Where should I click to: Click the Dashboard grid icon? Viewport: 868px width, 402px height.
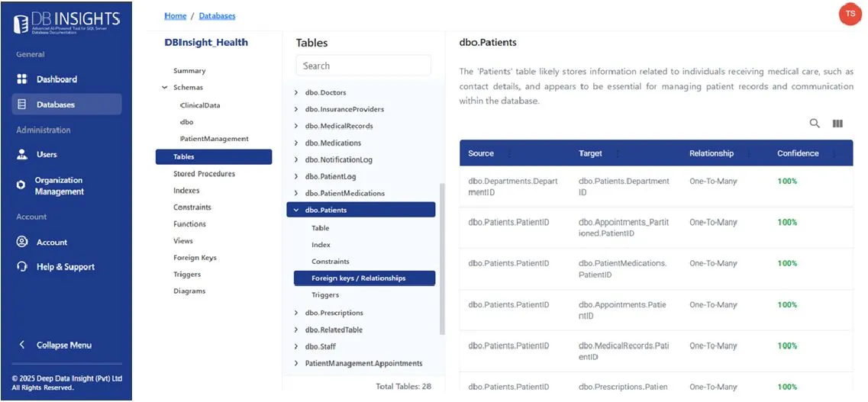21,79
